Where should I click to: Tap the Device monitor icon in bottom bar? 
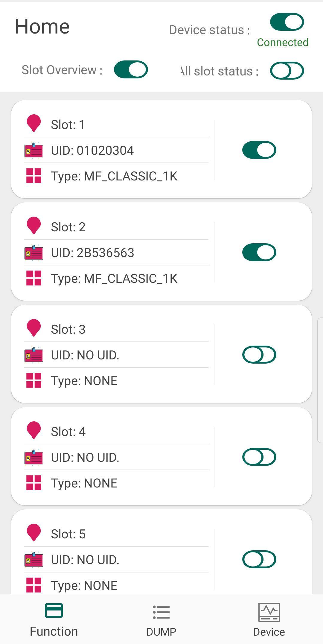coord(269,612)
